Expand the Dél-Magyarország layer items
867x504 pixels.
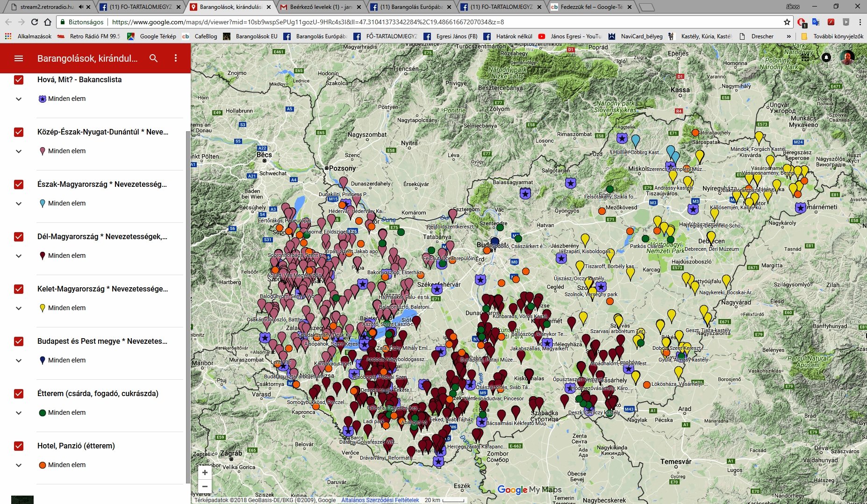click(19, 256)
